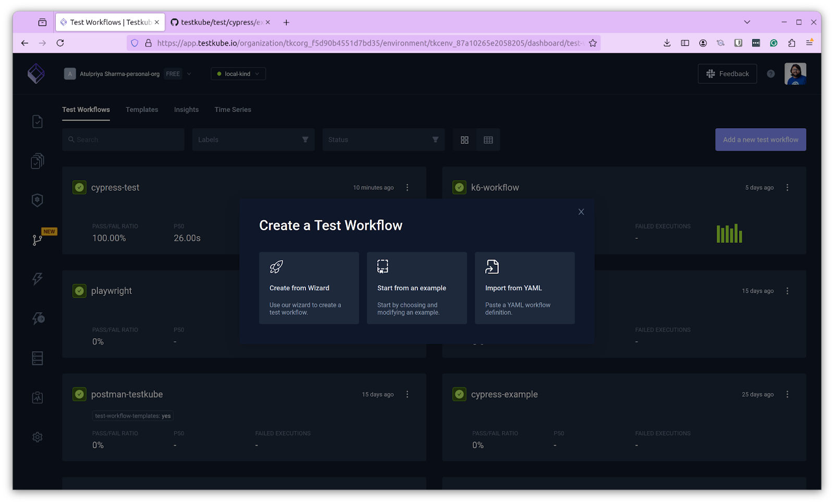Open the browser extensions puzzle icon

click(x=792, y=43)
